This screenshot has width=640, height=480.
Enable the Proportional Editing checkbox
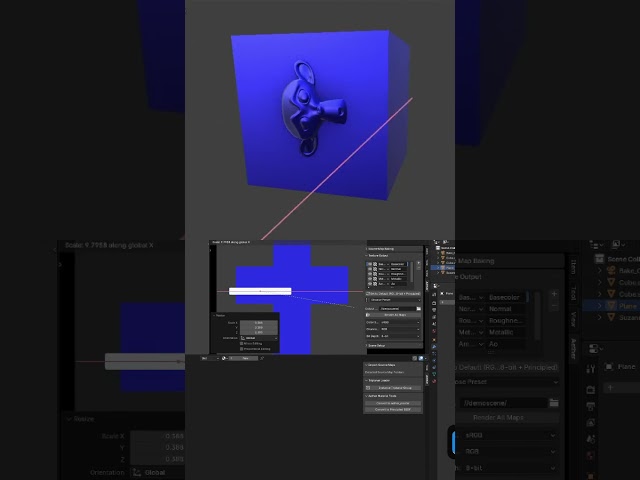241,349
